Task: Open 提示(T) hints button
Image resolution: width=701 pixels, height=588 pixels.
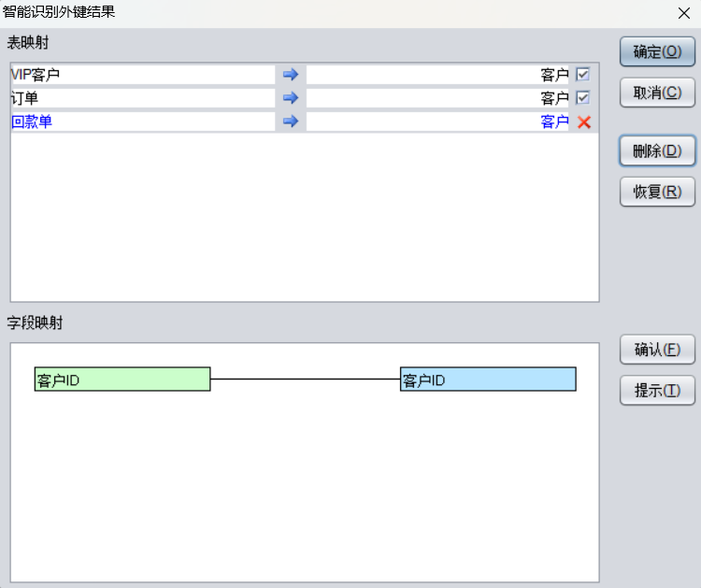Action: 657,391
